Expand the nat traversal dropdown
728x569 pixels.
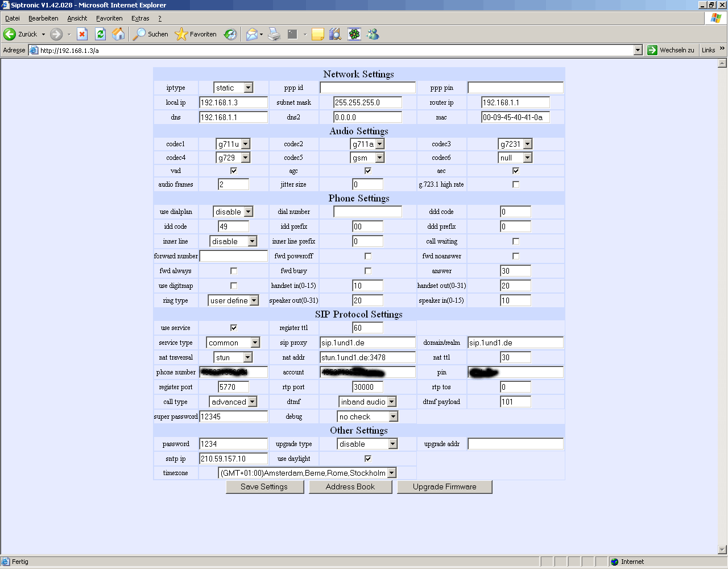click(x=247, y=357)
